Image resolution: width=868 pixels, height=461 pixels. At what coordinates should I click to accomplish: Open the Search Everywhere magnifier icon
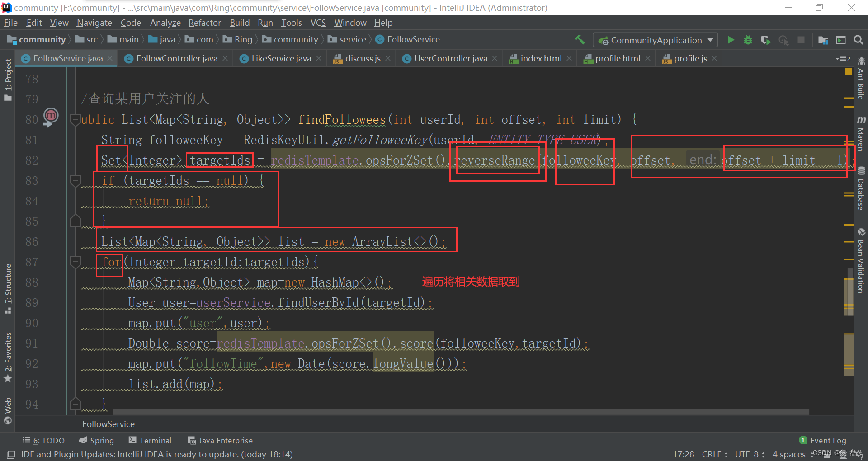[858, 40]
